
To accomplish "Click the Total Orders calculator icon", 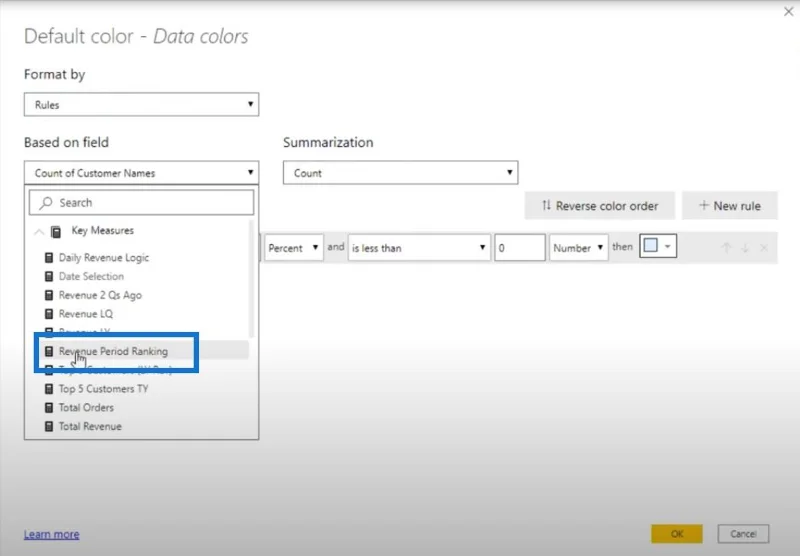I will [x=49, y=408].
